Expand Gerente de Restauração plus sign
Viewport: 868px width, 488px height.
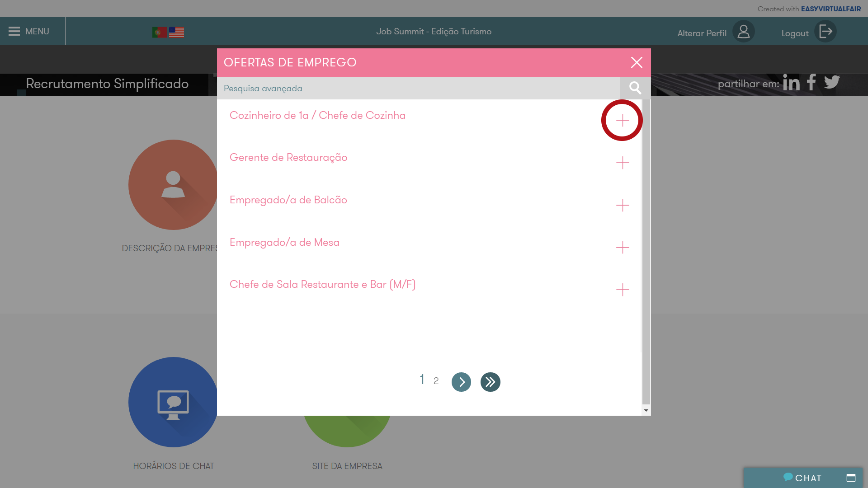tap(623, 163)
